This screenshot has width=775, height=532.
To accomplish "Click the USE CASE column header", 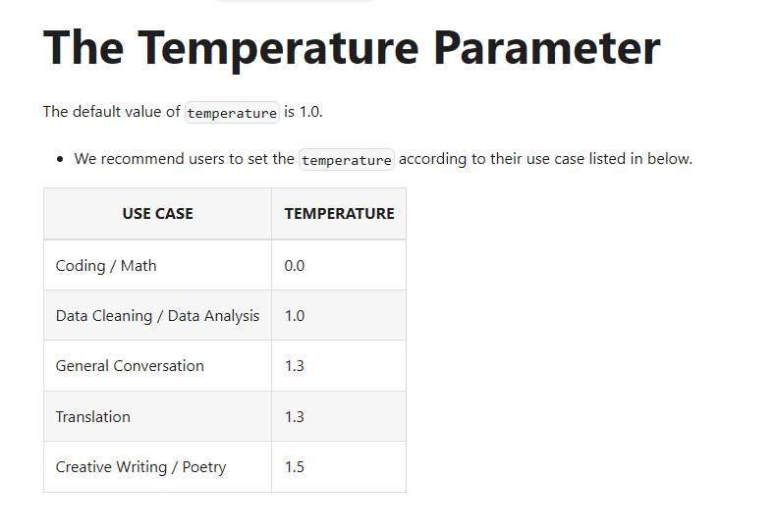I will [158, 213].
